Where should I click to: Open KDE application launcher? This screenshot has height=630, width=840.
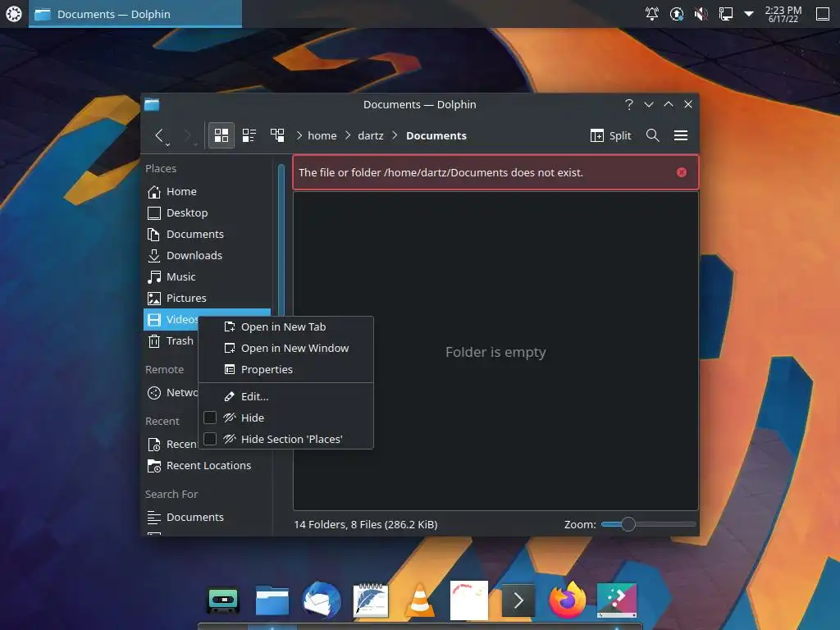(x=13, y=14)
